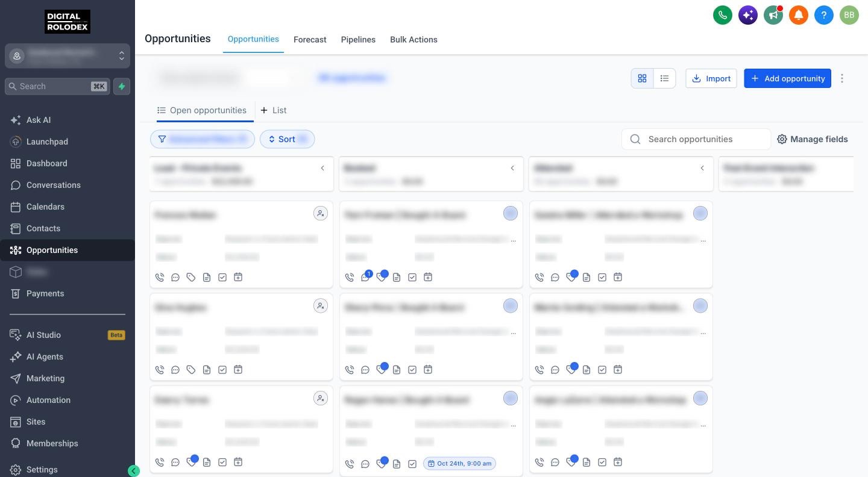The width and height of the screenshot is (868, 477).
Task: Open Dashboard from sidebar
Action: point(68,163)
